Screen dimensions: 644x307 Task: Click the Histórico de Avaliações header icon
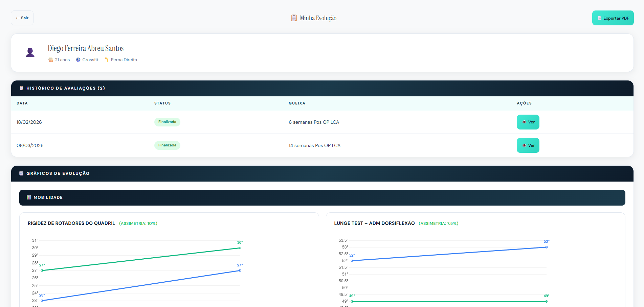[x=21, y=88]
